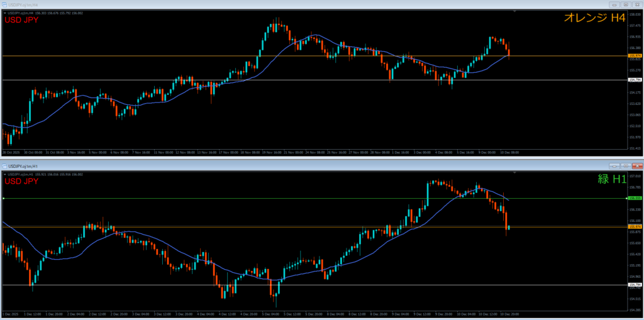The height and width of the screenshot is (320, 644).
Task: Minimize the USDJPY H4 chart window
Action: point(616,4)
